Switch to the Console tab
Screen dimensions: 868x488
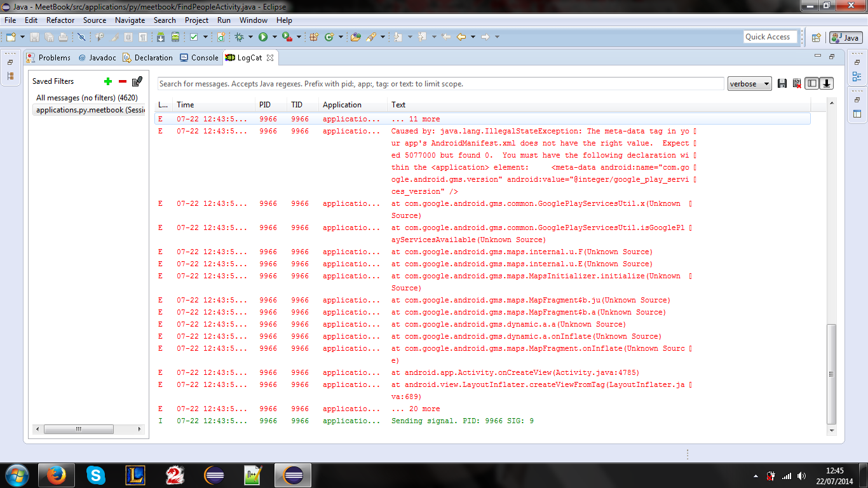(x=199, y=58)
